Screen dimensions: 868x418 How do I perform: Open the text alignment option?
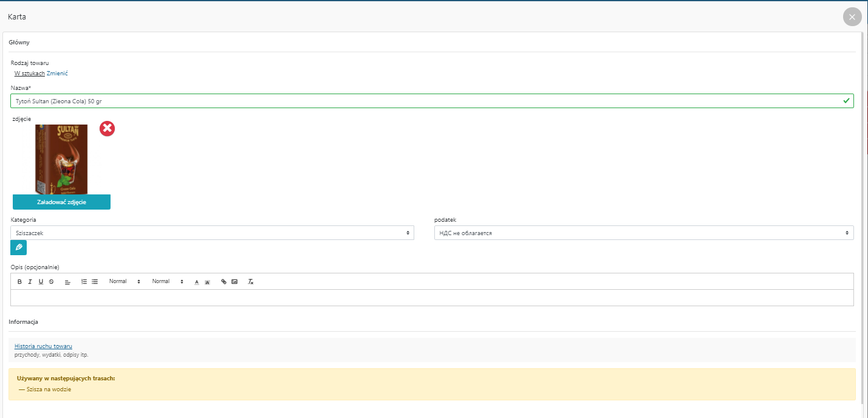pyautogui.click(x=67, y=282)
